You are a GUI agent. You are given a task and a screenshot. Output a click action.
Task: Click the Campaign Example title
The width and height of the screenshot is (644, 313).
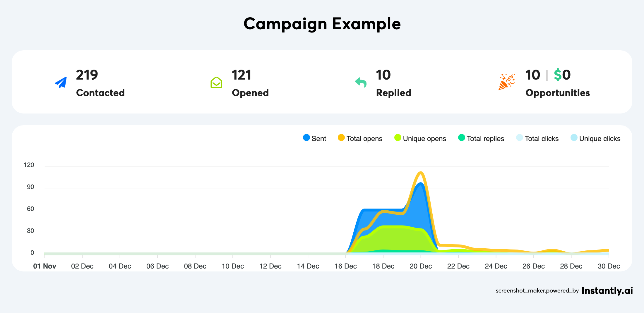[x=322, y=24]
